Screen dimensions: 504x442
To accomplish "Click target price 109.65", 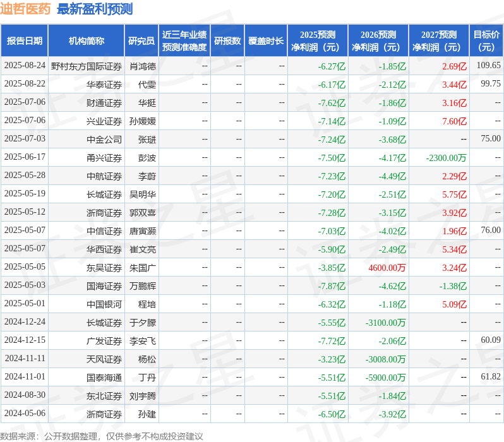I will tap(489, 65).
